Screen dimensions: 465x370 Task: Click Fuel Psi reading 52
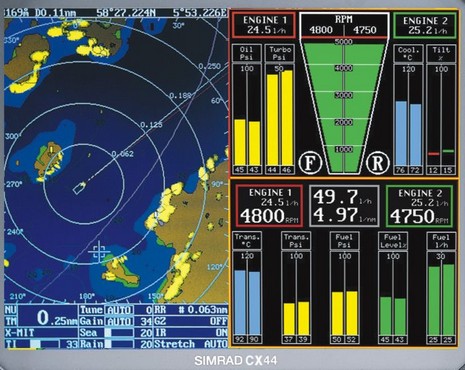[x=352, y=340]
